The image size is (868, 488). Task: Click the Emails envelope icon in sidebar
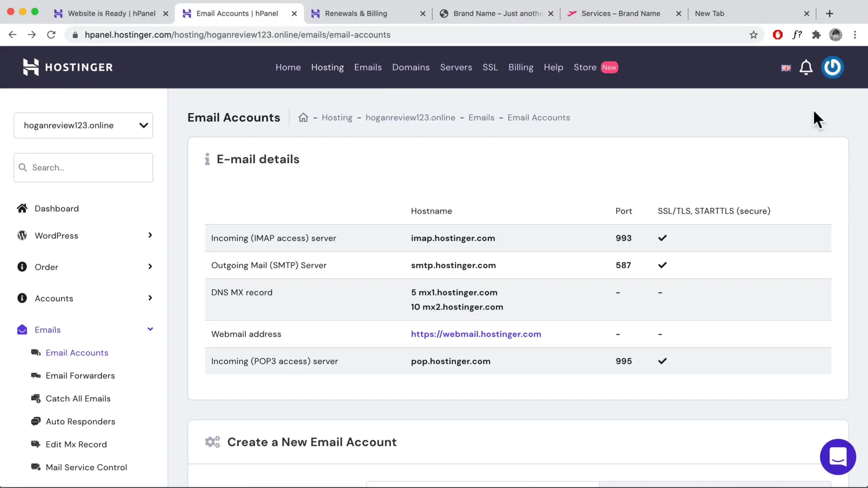coord(22,330)
